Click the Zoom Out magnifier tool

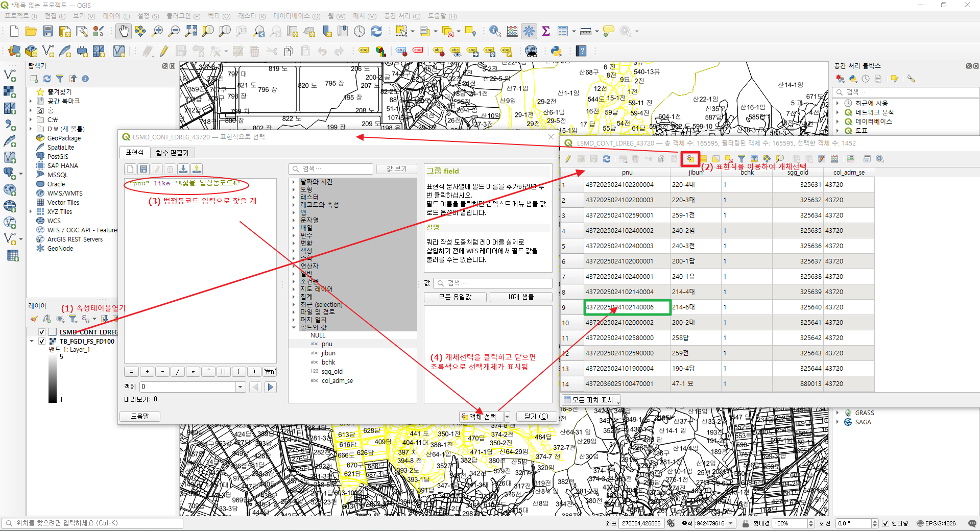pos(174,31)
